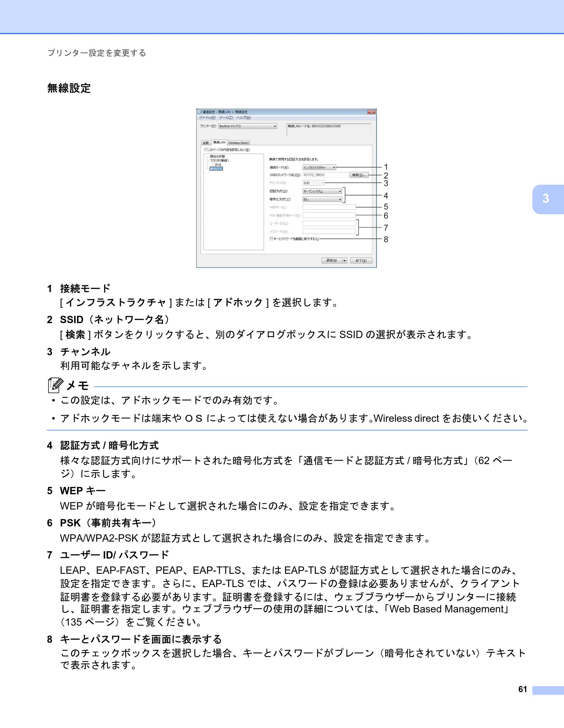Viewport: 564px width, 728px height.
Task: Open the 認証方式 dropdown showing オープンシステム
Action: tap(322, 191)
